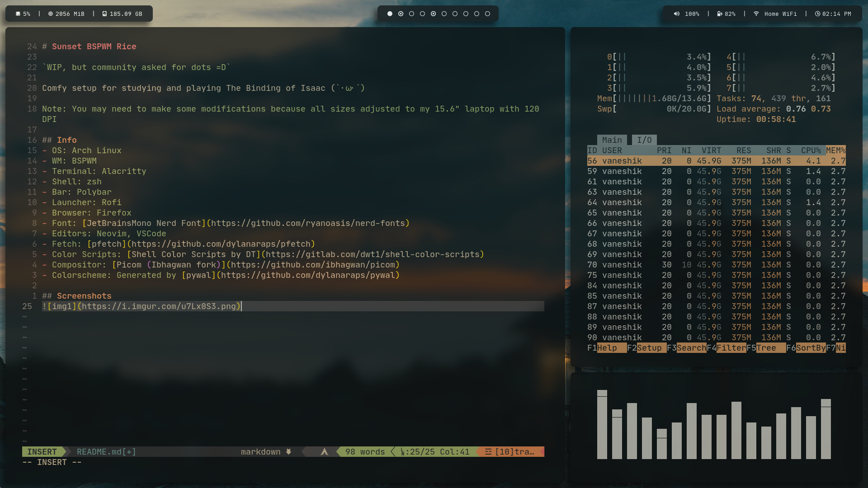Click the battery icon showing 82%
868x488 pixels.
pyautogui.click(x=719, y=14)
